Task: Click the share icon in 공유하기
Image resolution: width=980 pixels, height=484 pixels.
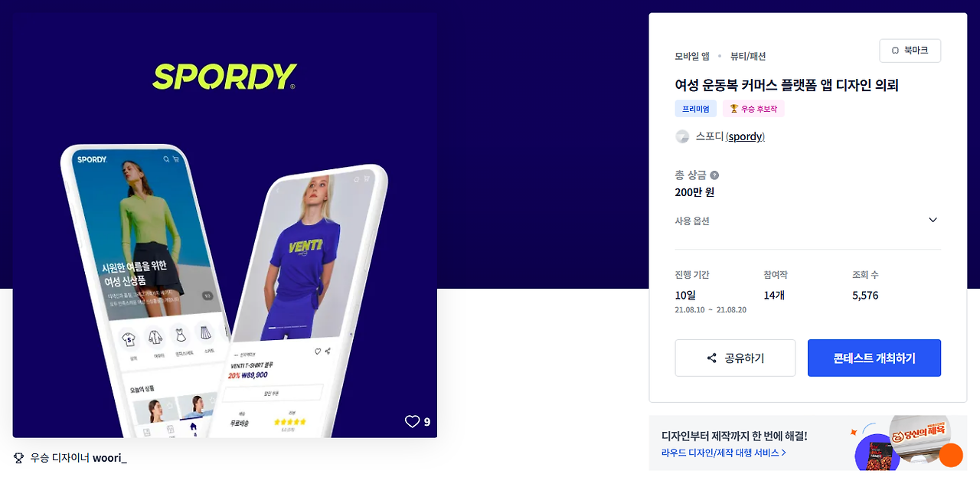Action: point(712,358)
